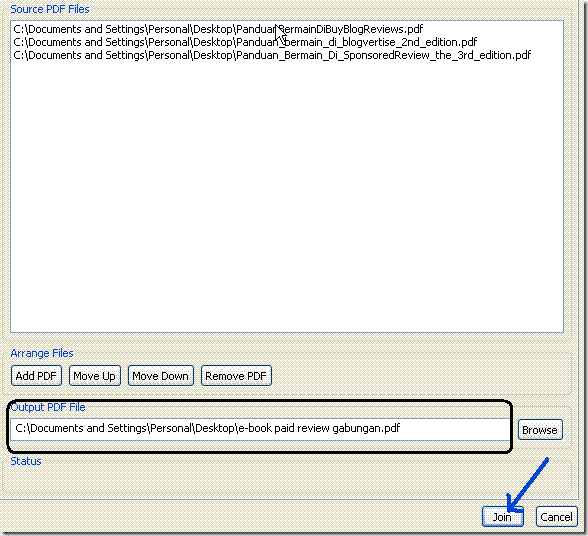
Task: Open the Browse dialog for output file
Action: (540, 429)
